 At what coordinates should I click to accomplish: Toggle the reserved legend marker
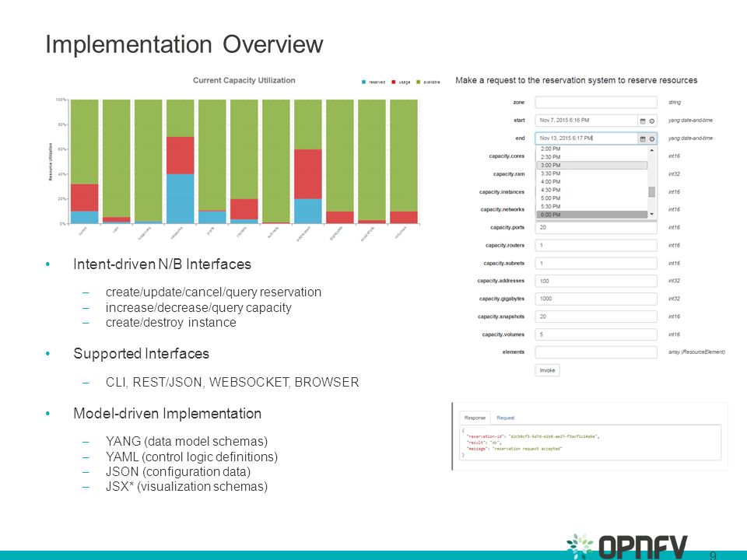[363, 82]
